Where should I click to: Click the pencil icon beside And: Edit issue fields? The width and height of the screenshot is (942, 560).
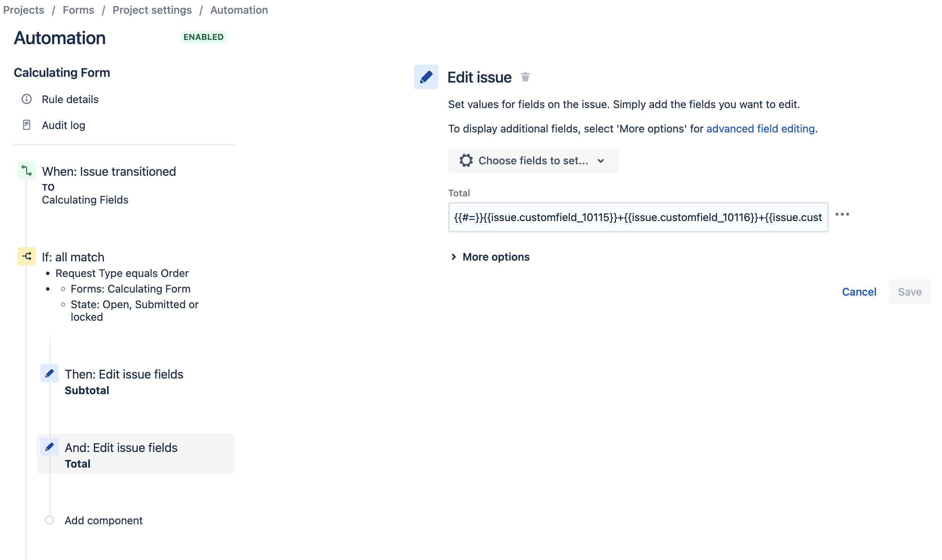tap(49, 447)
